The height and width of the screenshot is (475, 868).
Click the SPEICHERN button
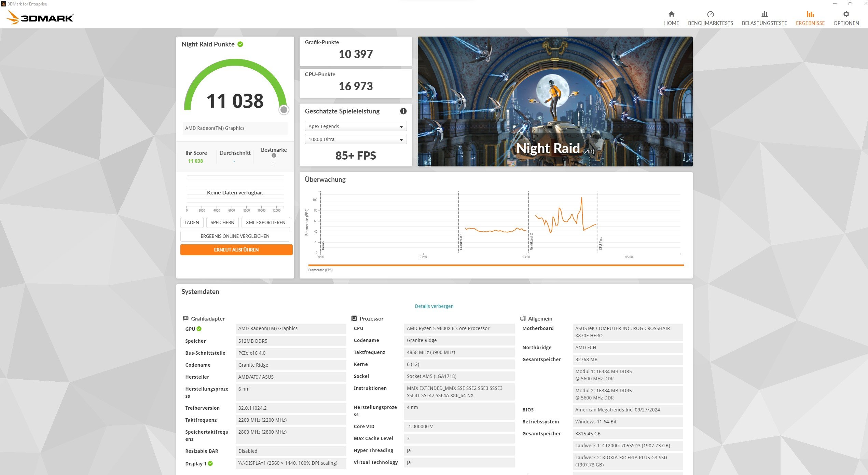tap(222, 222)
